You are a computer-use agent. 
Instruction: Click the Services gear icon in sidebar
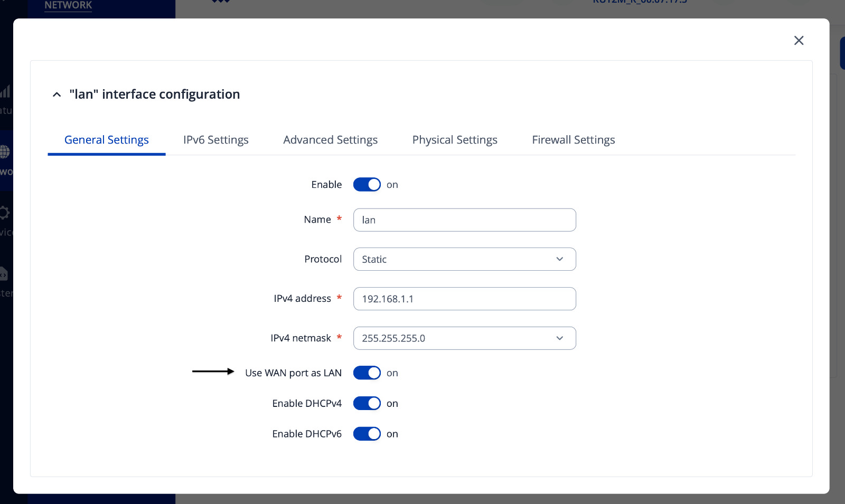(5, 213)
